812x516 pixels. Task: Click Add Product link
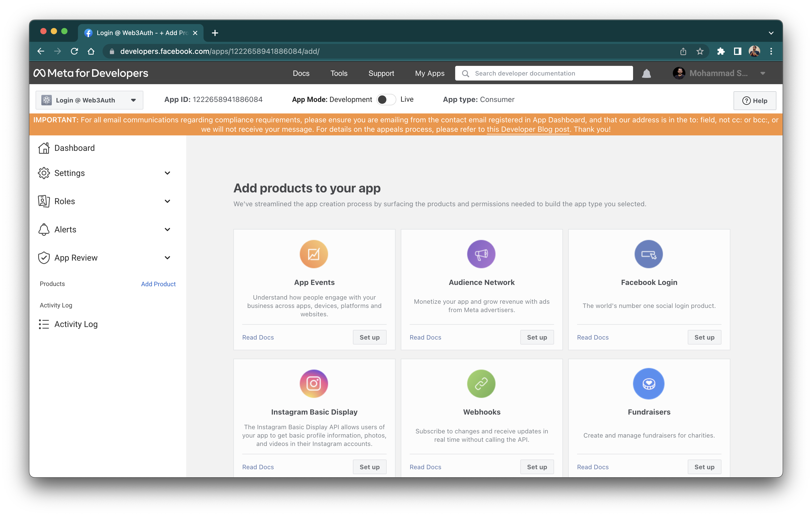tap(158, 284)
